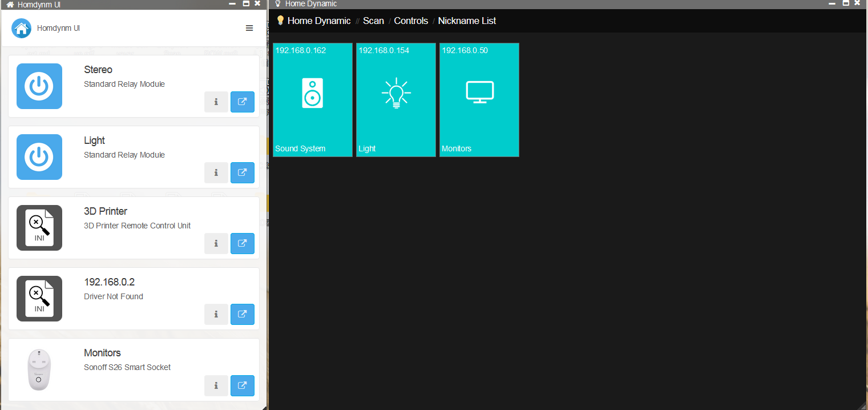Image resolution: width=868 pixels, height=410 pixels.
Task: Click the 3D Printer INI file icon
Action: coord(39,228)
